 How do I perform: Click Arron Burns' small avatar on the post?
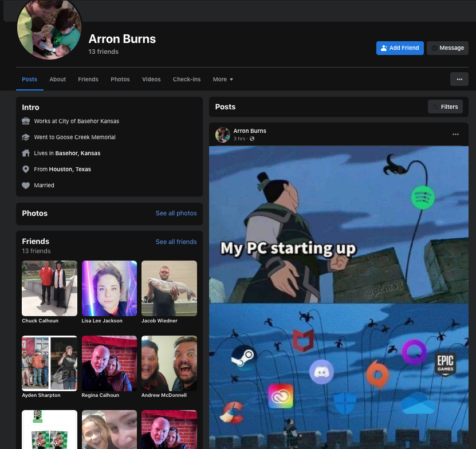tap(223, 135)
